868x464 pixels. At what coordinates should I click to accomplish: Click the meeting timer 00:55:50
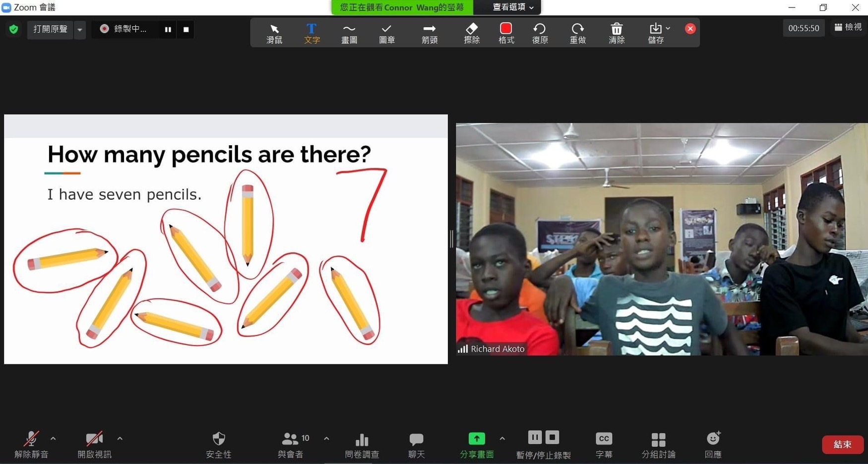(x=804, y=28)
